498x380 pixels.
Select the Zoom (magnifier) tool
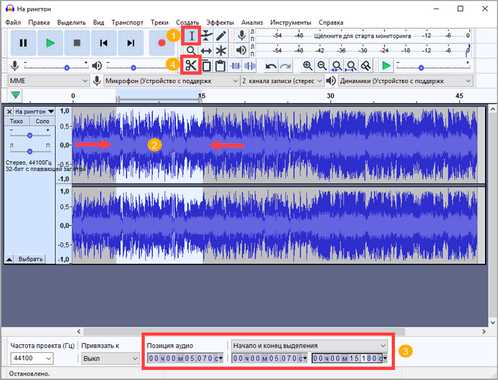[191, 51]
